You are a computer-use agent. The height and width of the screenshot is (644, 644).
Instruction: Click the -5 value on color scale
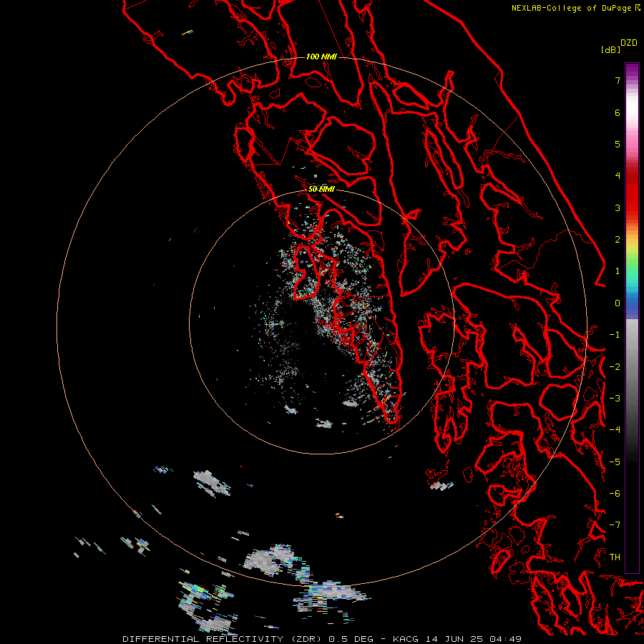pyautogui.click(x=615, y=462)
